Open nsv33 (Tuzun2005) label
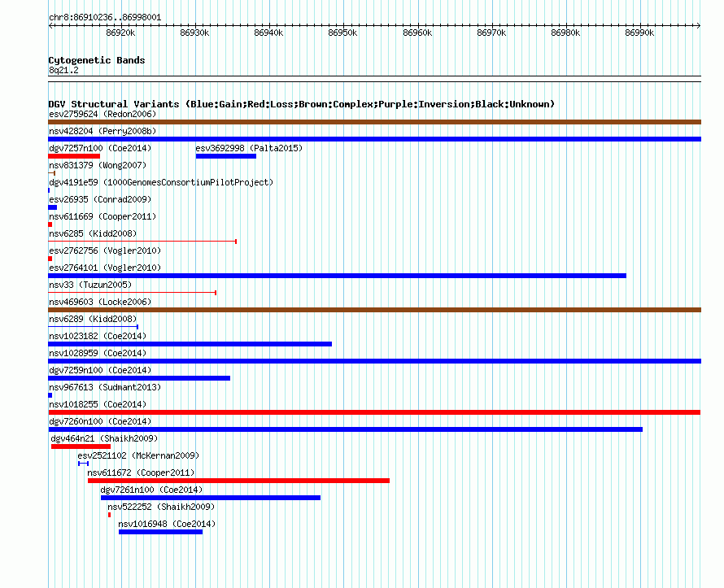This screenshot has width=724, height=588. click(90, 285)
